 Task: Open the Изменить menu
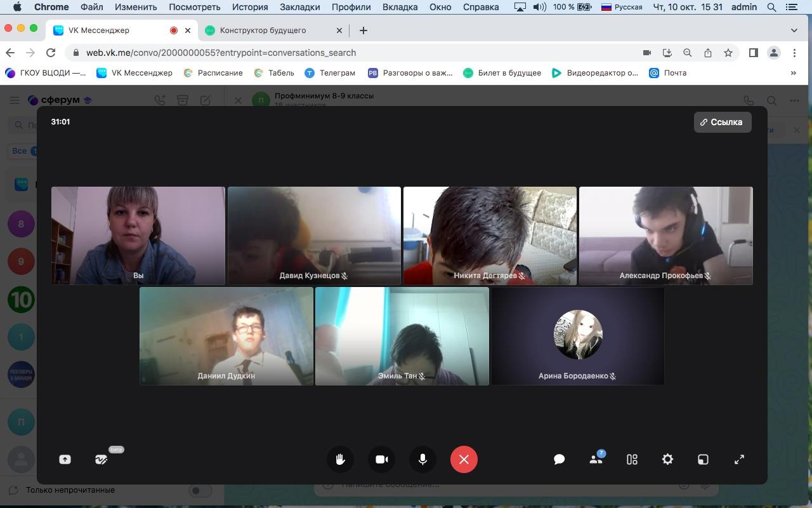click(x=136, y=7)
